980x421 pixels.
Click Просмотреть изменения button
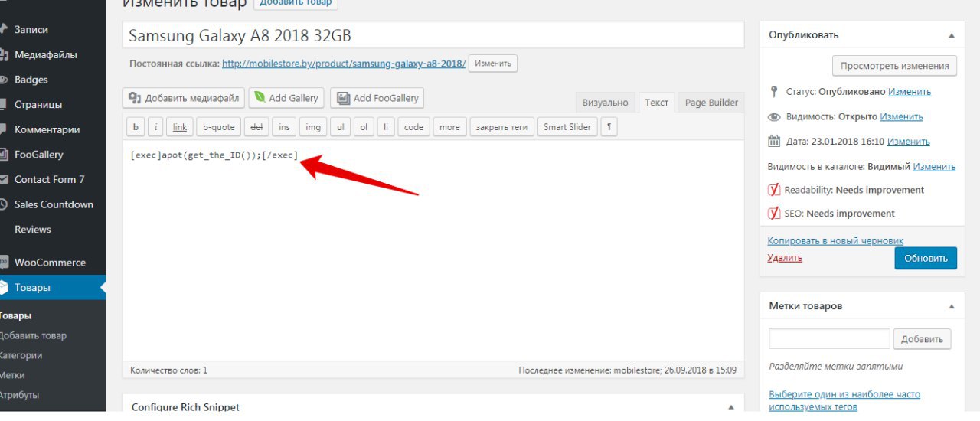click(x=894, y=66)
